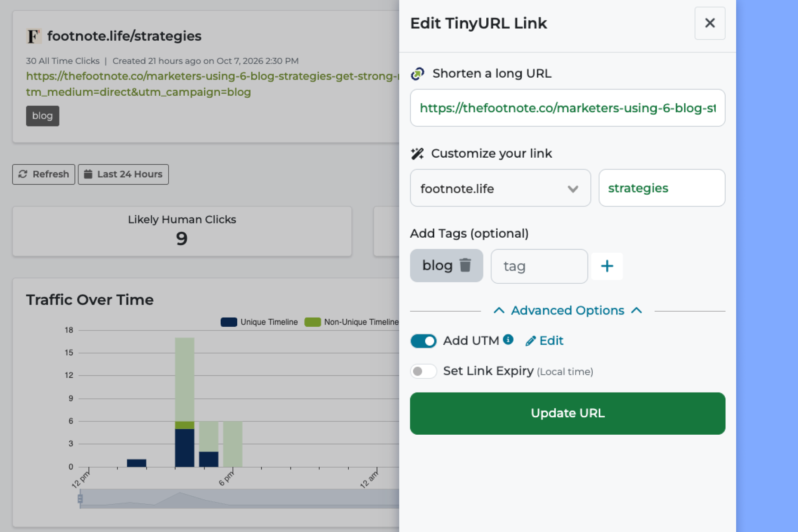Collapse options via left Advanced Options chevron
The width and height of the screenshot is (798, 532).
pos(499,311)
